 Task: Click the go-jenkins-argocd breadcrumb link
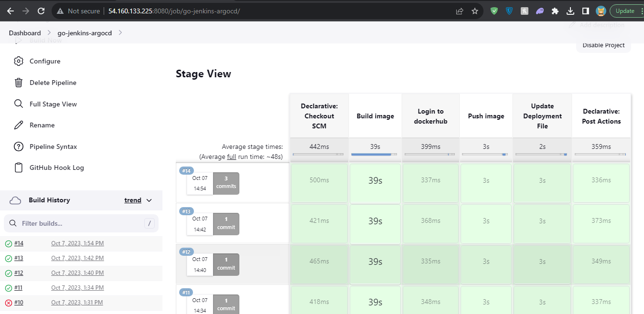point(85,33)
